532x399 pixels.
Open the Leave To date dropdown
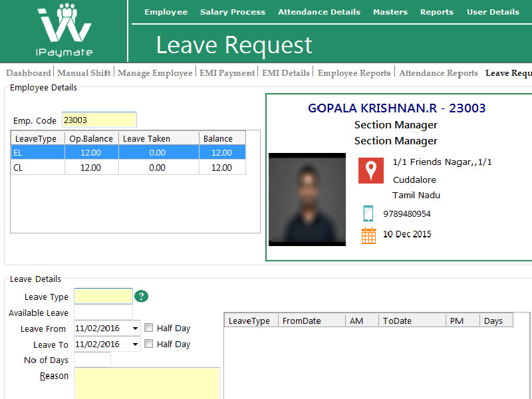[x=136, y=344]
